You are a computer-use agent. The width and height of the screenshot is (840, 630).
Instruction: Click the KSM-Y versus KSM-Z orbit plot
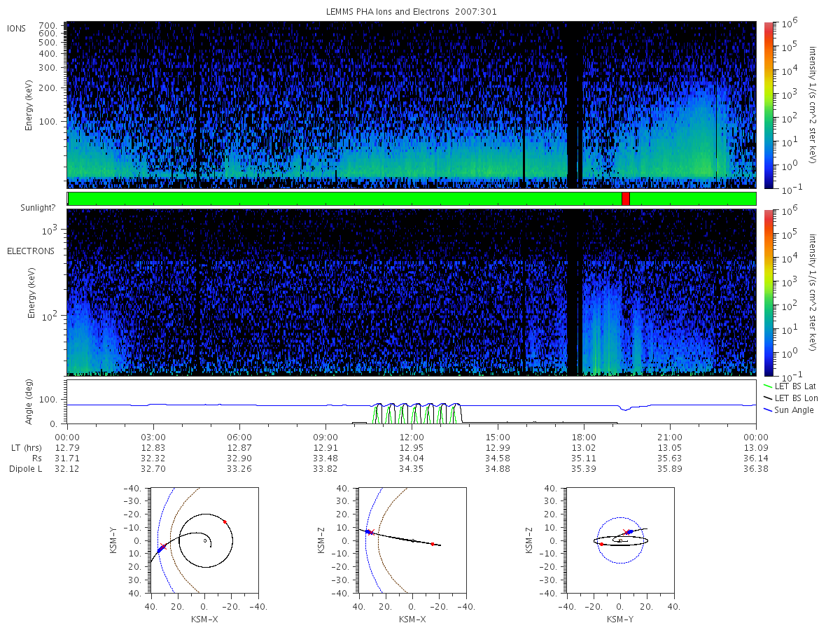619,540
